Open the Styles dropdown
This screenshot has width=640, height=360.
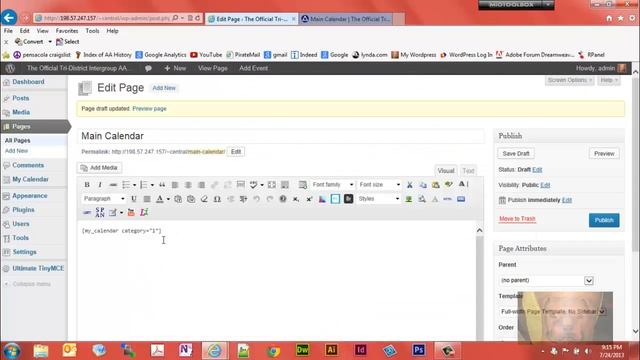(378, 199)
